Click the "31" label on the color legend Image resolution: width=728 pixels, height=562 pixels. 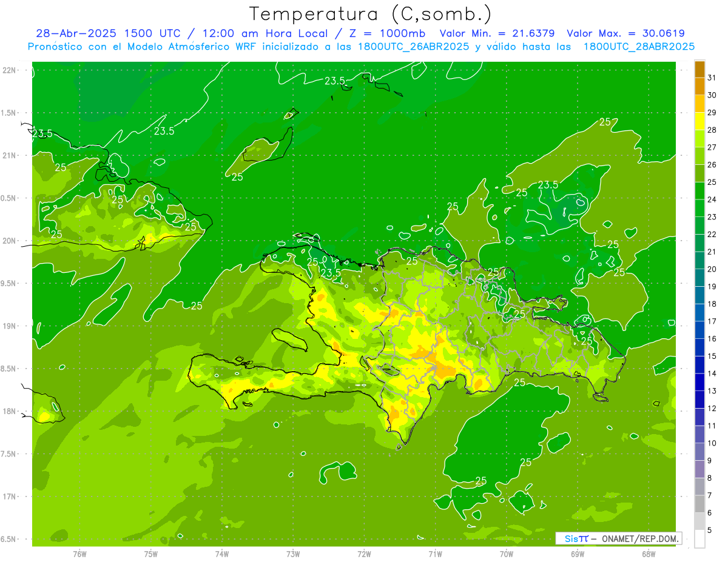[x=712, y=78]
